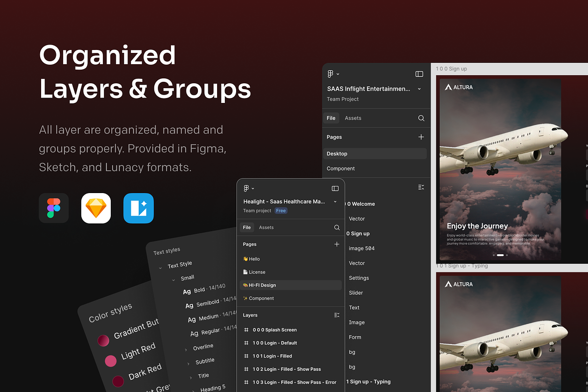Open the Figma main menu in SAAS Inflight panel
588x392 pixels.
(x=332, y=74)
